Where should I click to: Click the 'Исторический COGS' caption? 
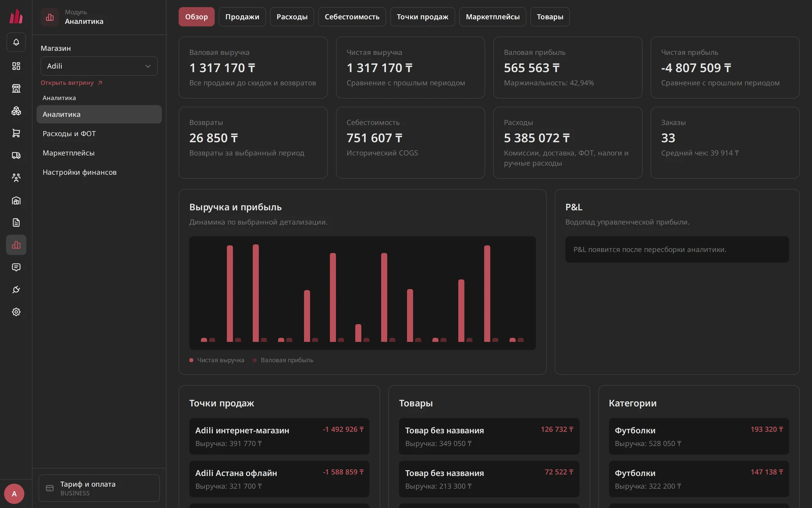(x=382, y=153)
